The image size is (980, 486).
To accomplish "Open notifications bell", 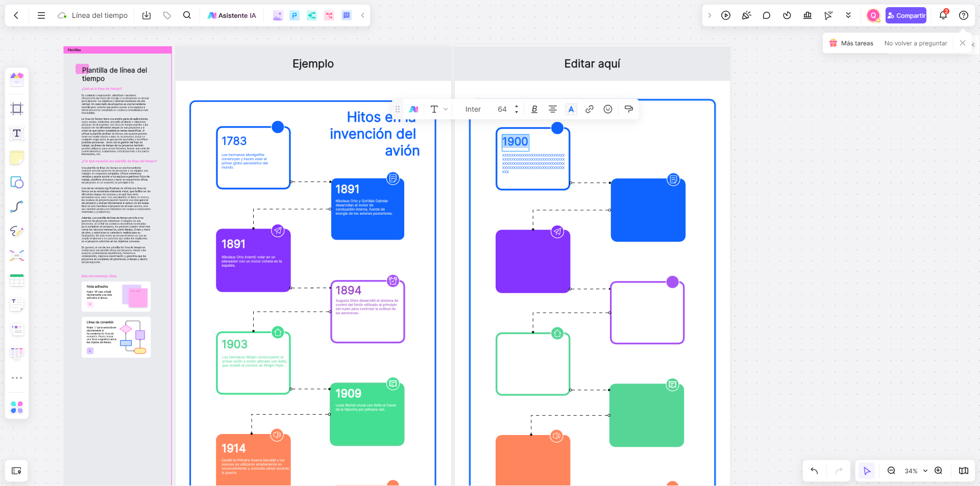I will coord(943,15).
